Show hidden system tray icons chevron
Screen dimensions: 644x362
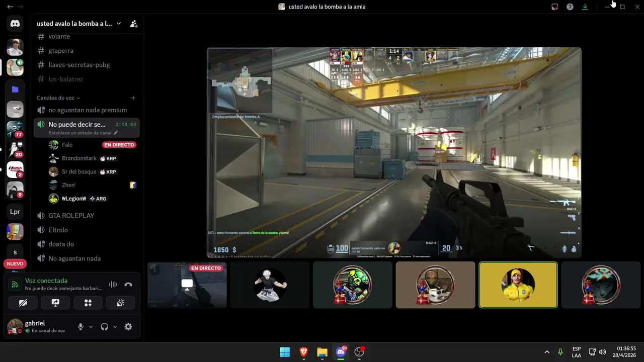(x=547, y=352)
